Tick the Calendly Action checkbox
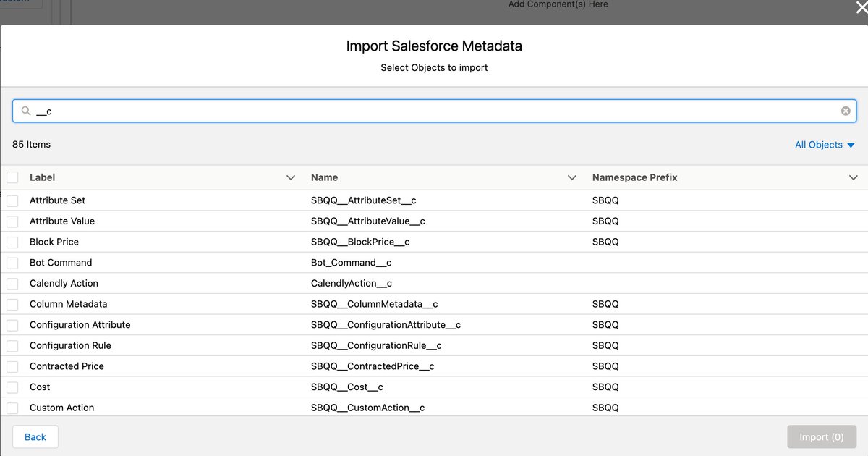 12,284
